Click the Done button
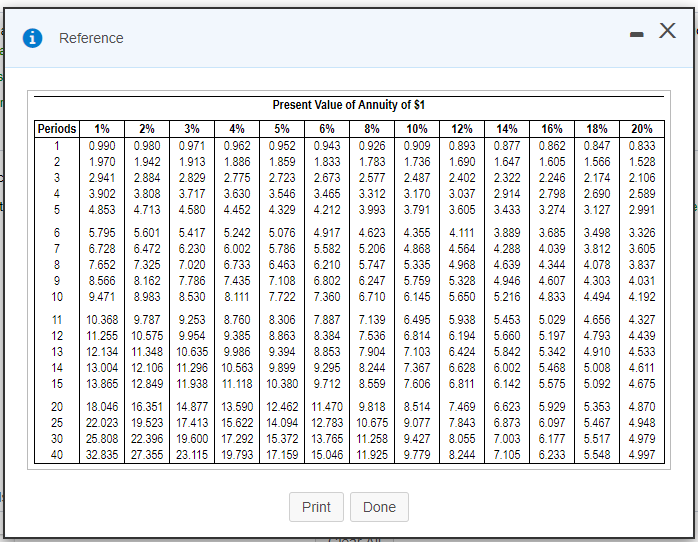Viewport: 698px width, 542px height. (x=379, y=507)
